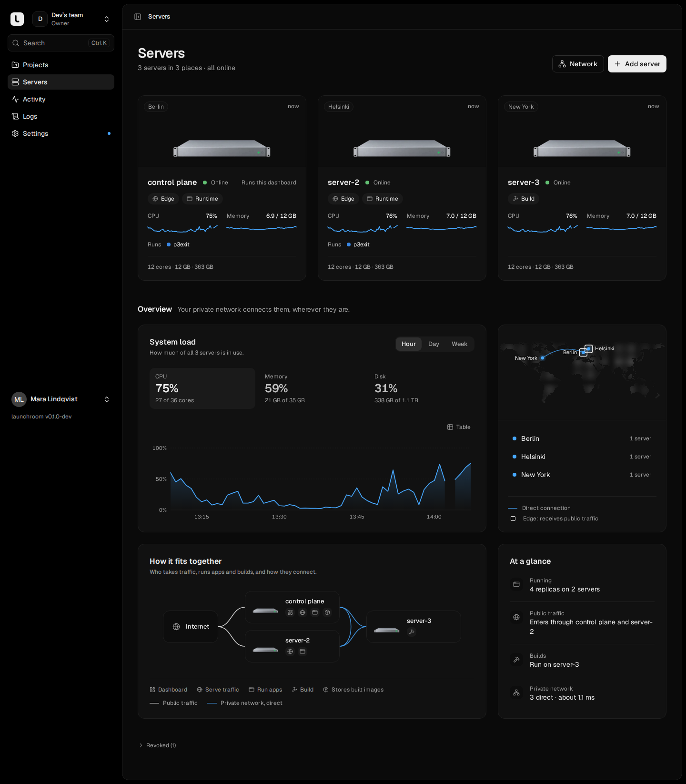The image size is (686, 784).
Task: Open Servers in the sidebar
Action: coord(61,82)
